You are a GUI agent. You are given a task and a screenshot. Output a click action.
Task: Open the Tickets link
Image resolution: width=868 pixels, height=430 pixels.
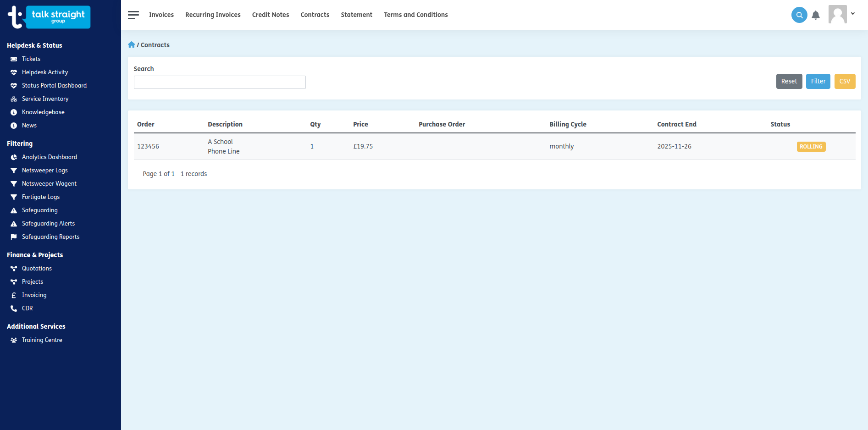(x=31, y=59)
